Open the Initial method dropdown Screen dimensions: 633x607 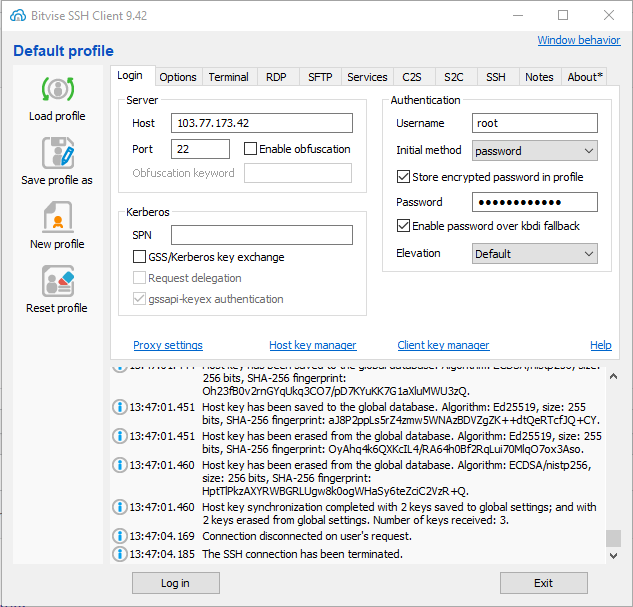point(534,151)
